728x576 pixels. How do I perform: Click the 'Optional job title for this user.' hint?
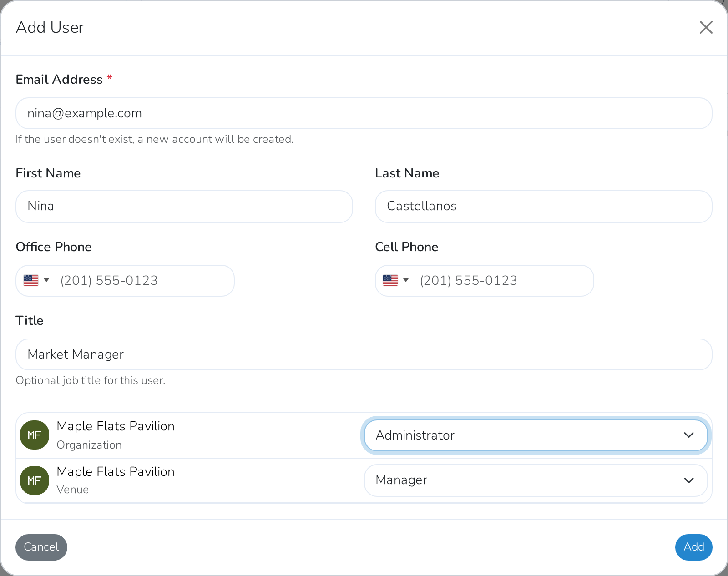coord(91,380)
